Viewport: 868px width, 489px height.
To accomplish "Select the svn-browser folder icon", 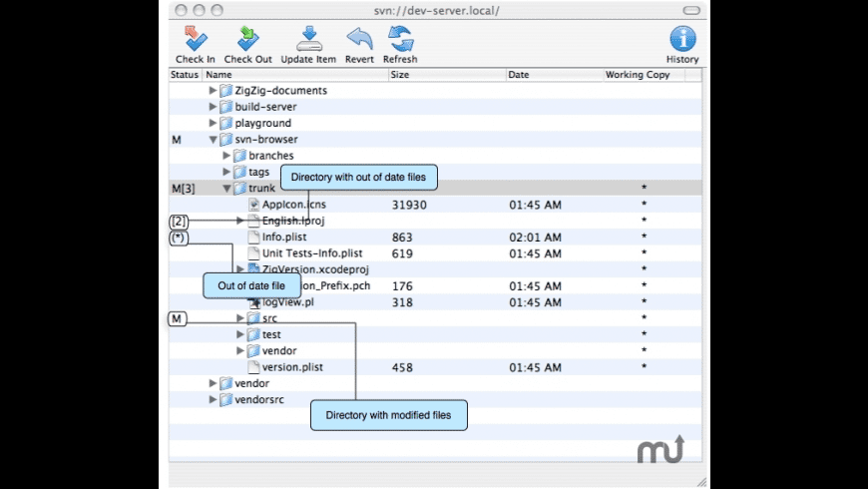I will [x=225, y=139].
